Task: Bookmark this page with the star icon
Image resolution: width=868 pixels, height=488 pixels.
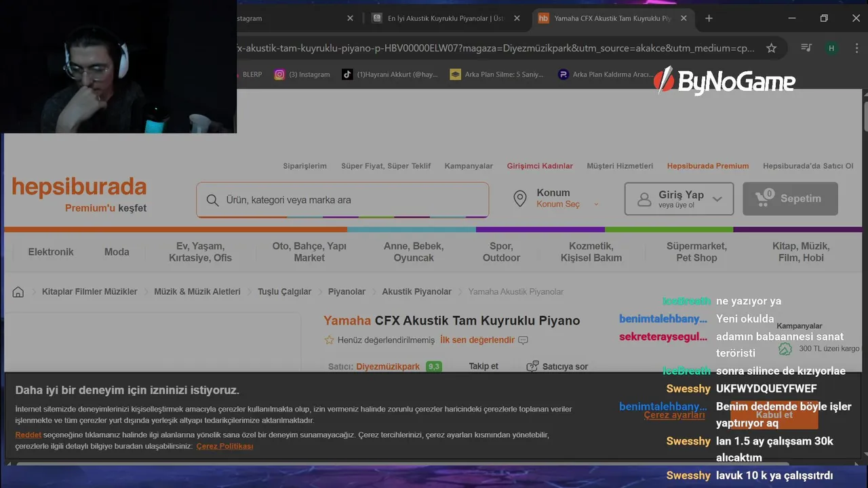Action: coord(771,48)
